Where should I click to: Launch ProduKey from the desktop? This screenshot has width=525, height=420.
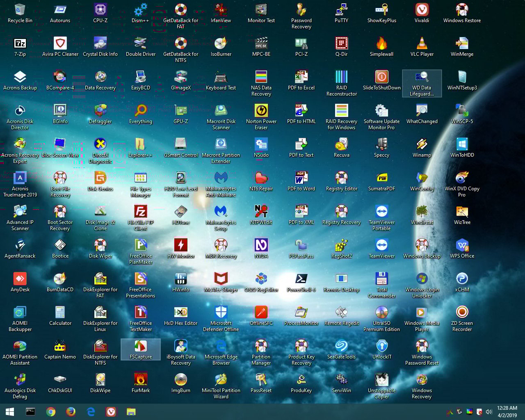point(301,383)
